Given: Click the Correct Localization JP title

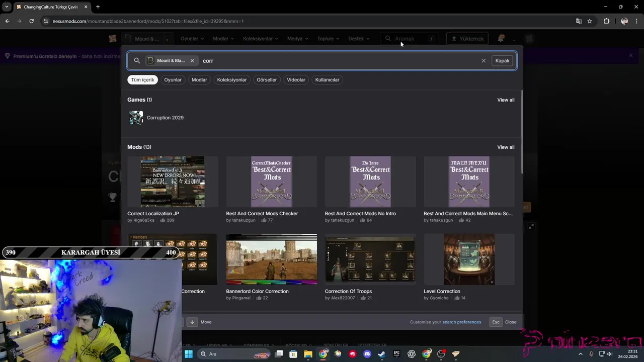Looking at the screenshot, I should click(x=153, y=214).
